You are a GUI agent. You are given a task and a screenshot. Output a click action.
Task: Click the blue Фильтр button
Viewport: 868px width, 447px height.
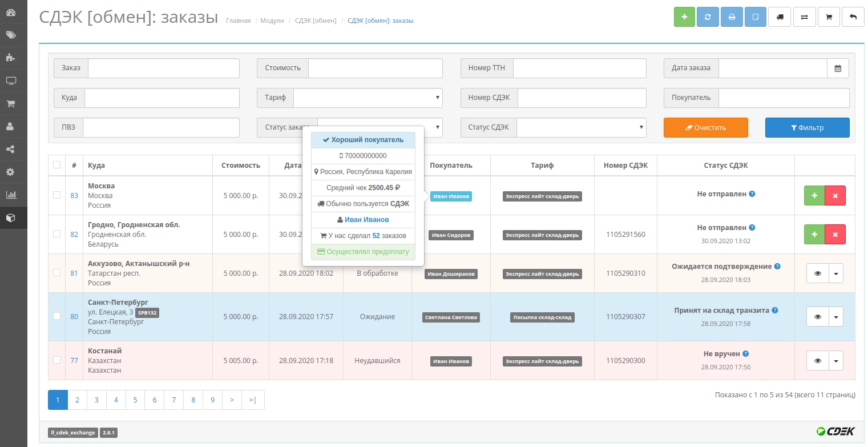[x=807, y=127]
